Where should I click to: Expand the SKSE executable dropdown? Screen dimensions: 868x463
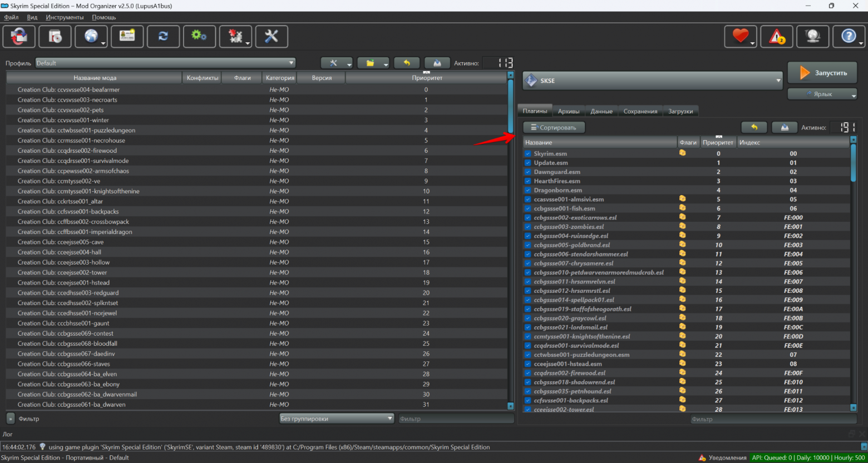point(653,81)
